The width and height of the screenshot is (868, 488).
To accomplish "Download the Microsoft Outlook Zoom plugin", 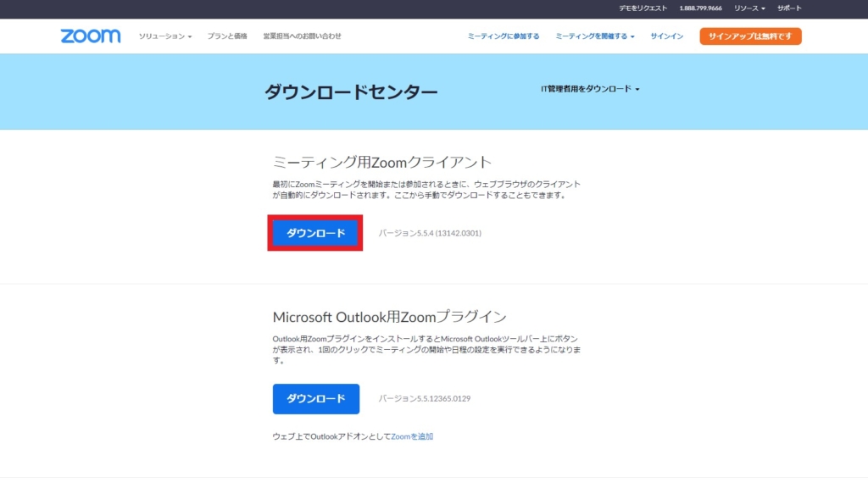I will click(315, 398).
